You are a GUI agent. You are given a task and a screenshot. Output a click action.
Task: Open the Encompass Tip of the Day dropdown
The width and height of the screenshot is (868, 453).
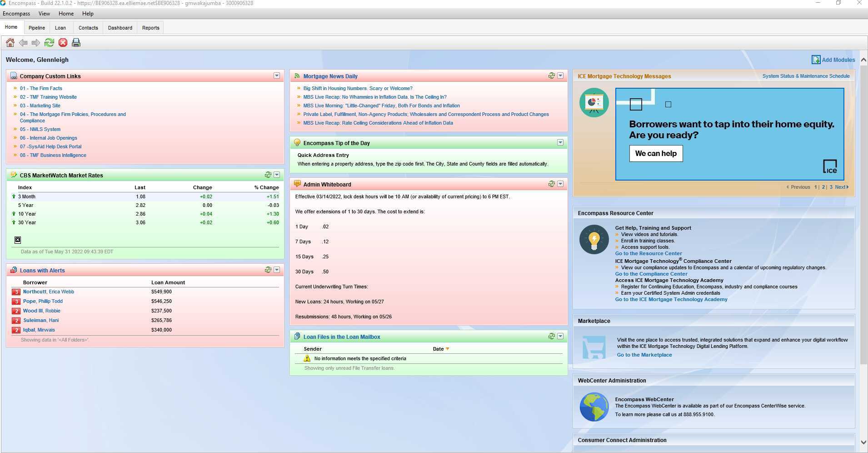click(x=560, y=143)
